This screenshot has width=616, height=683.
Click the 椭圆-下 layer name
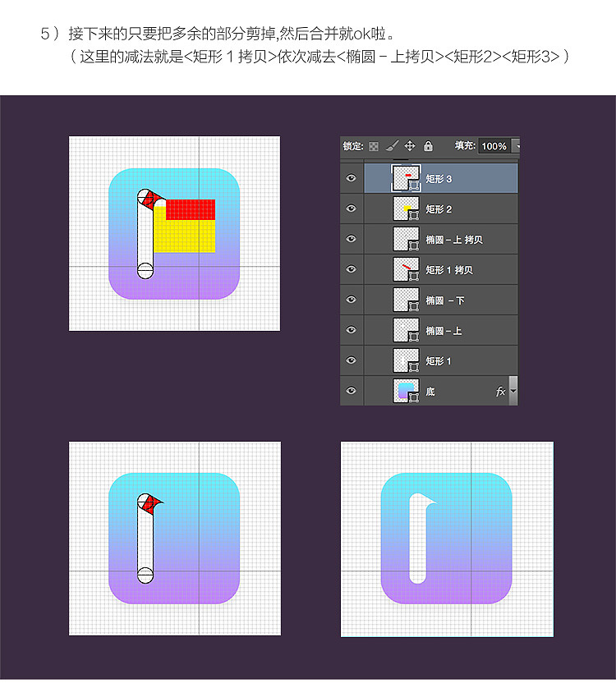[444, 300]
